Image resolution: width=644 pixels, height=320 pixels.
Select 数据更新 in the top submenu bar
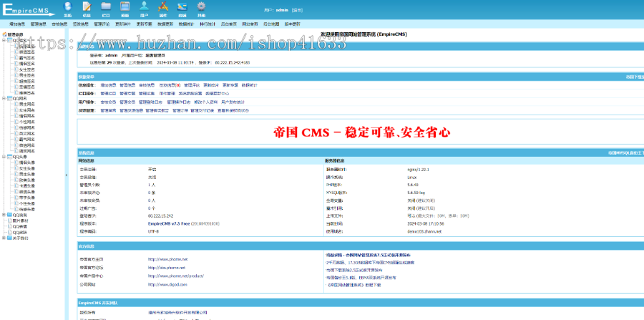click(x=165, y=24)
